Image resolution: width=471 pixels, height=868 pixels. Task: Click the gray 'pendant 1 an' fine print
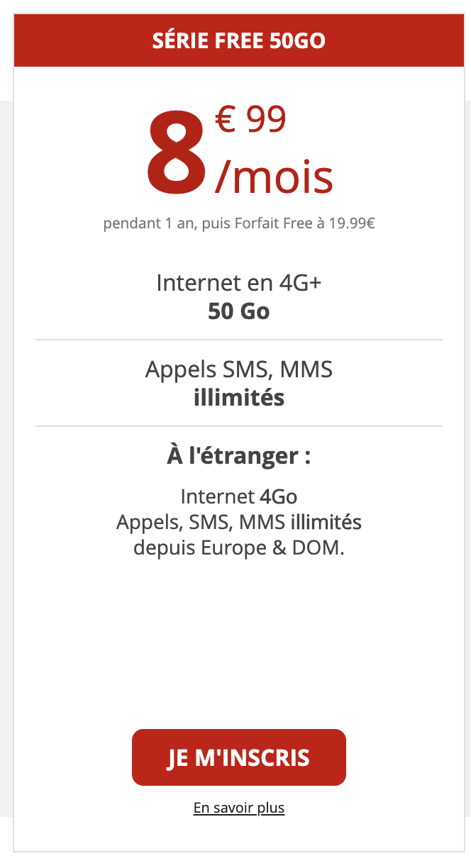(x=238, y=224)
